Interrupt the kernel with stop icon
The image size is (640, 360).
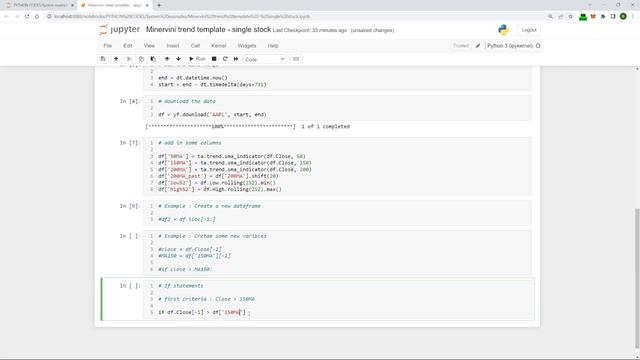tap(214, 59)
